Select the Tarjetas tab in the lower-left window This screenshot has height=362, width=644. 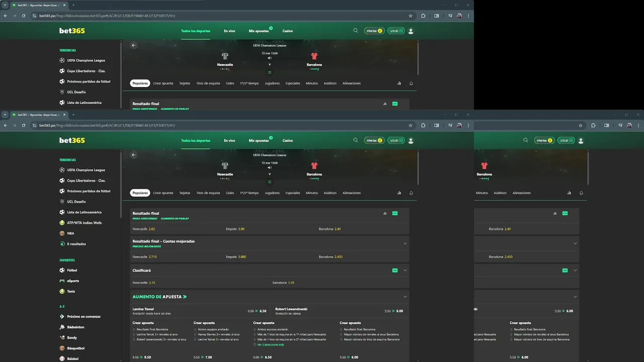(x=185, y=193)
